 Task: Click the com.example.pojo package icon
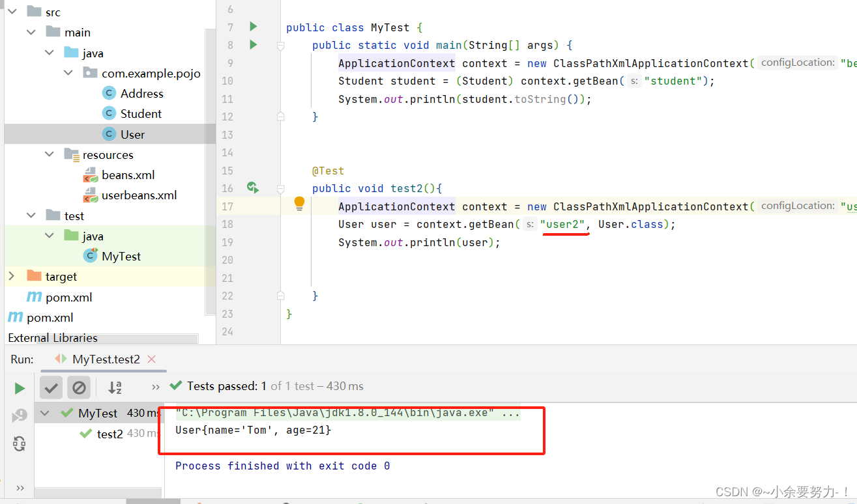point(91,73)
